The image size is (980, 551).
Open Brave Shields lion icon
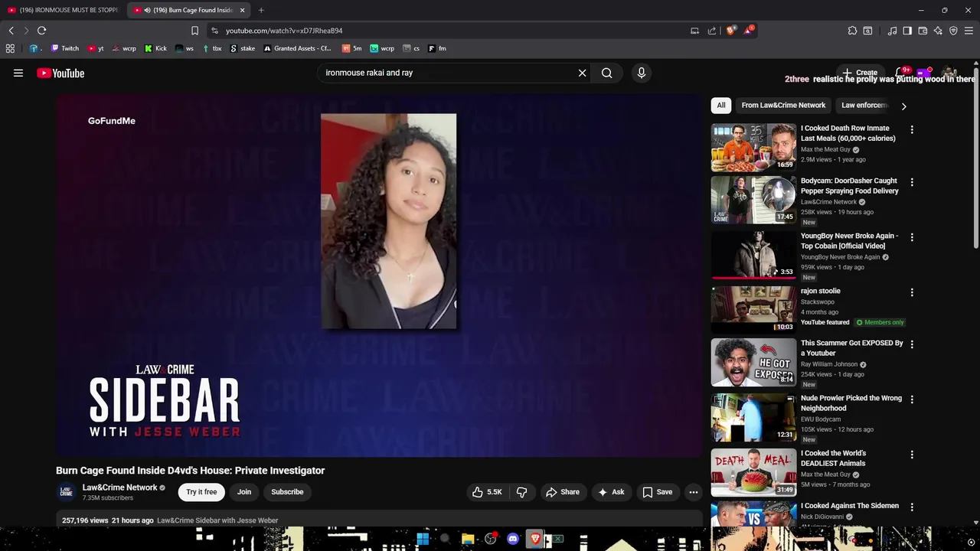point(730,31)
